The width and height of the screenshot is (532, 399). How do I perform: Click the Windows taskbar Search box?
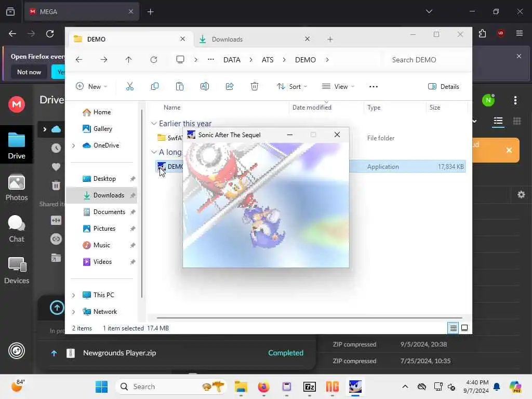[171, 387]
